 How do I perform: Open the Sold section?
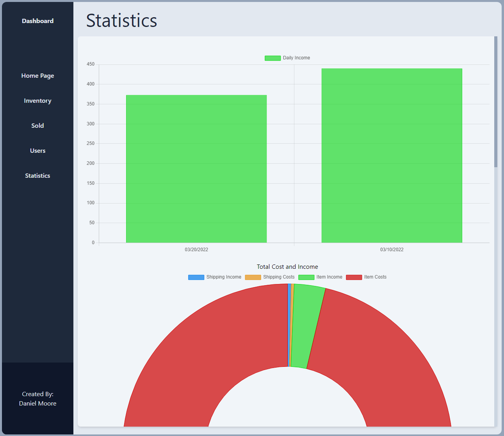click(37, 126)
